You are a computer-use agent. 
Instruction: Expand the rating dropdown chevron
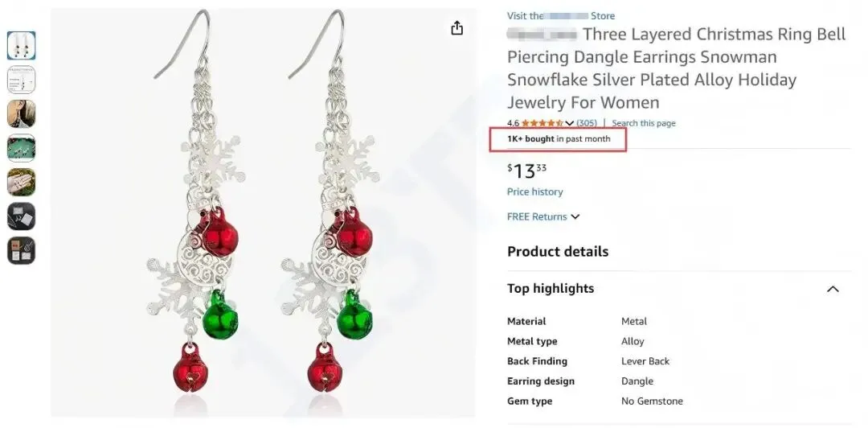click(570, 123)
